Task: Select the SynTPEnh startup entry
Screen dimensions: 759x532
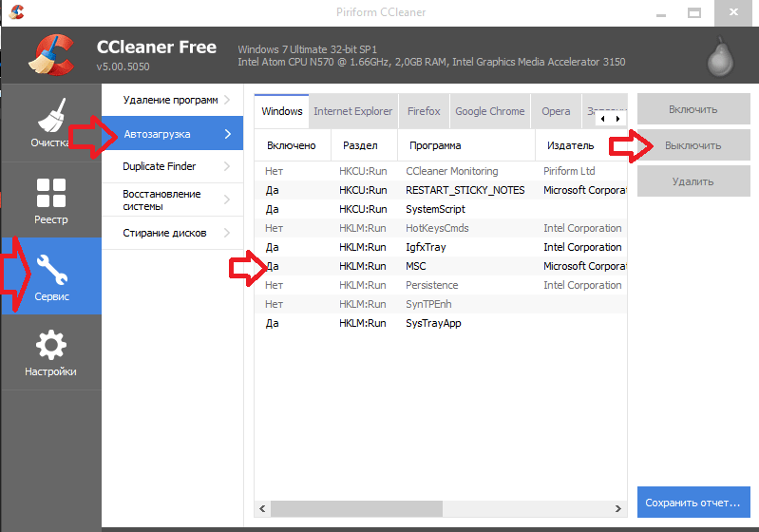Action: coord(441,304)
